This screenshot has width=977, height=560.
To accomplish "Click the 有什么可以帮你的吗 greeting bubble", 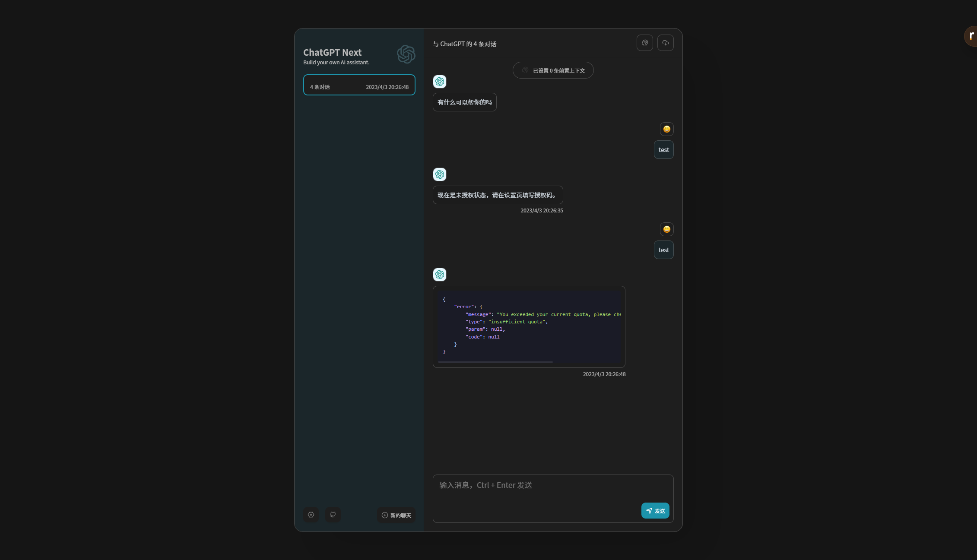I will [x=464, y=102].
